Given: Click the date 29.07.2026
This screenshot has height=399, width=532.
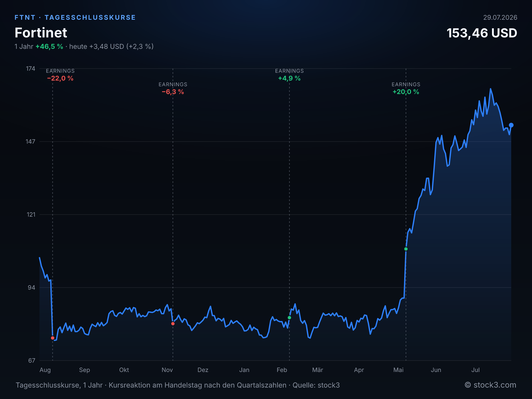Looking at the screenshot, I should (500, 17).
